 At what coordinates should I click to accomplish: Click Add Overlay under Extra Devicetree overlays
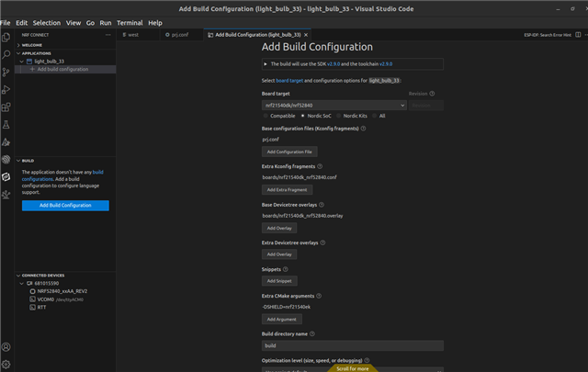(x=279, y=254)
